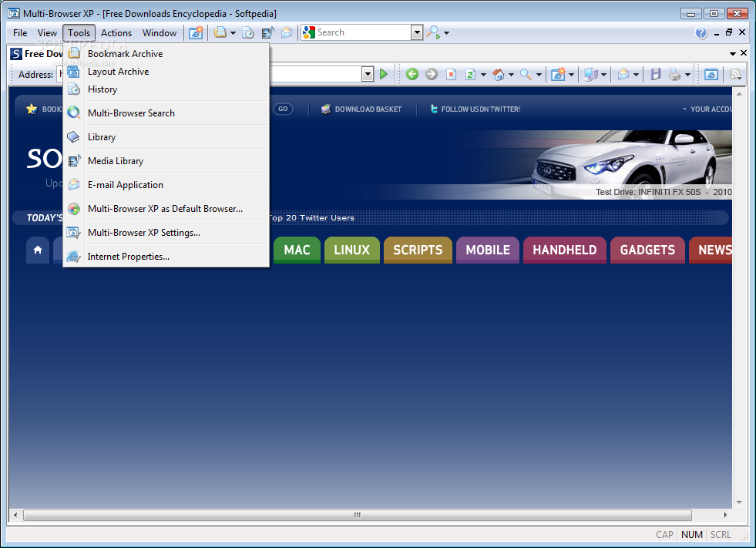Click the new browser window icon beside Window menu
756x548 pixels.
click(x=196, y=33)
